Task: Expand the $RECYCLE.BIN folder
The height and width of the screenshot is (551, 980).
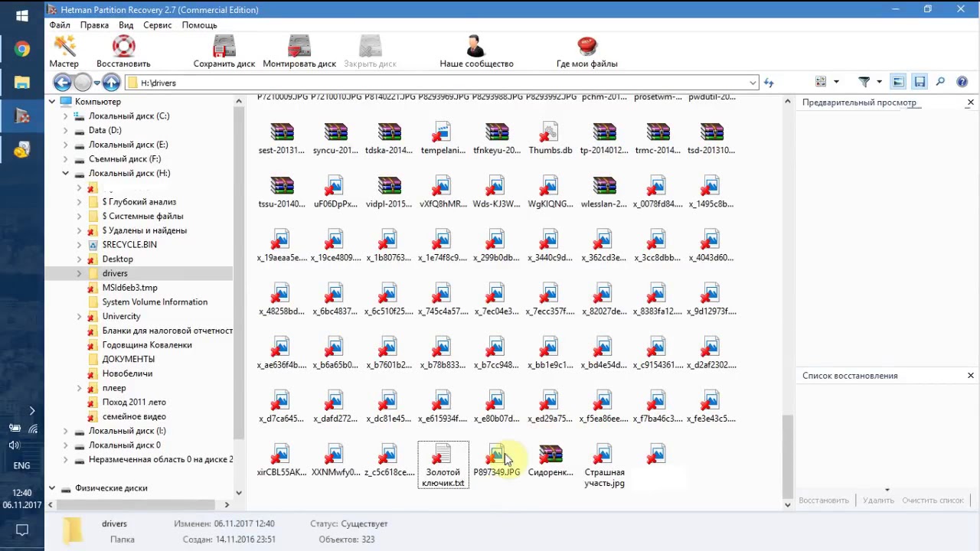Action: pyautogui.click(x=80, y=245)
